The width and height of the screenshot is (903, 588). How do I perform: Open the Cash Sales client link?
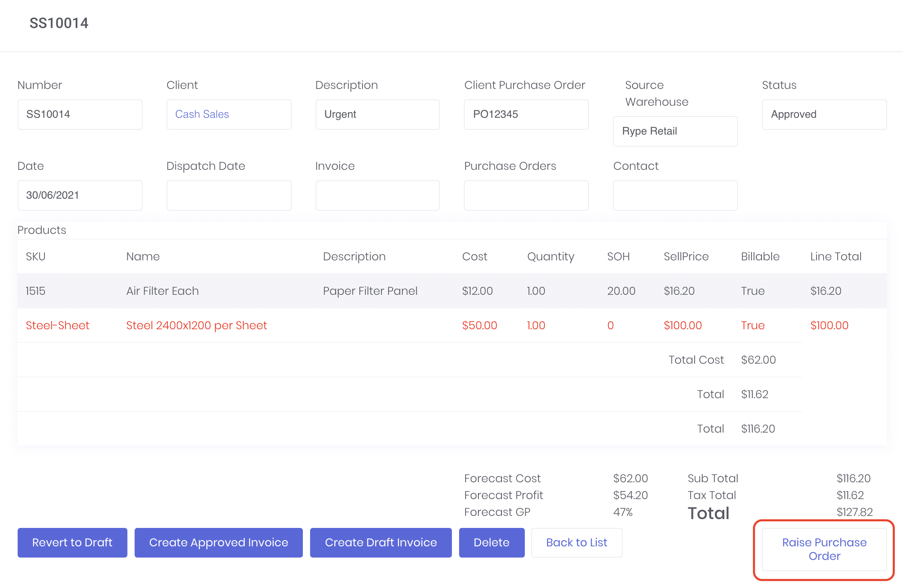[x=202, y=115]
